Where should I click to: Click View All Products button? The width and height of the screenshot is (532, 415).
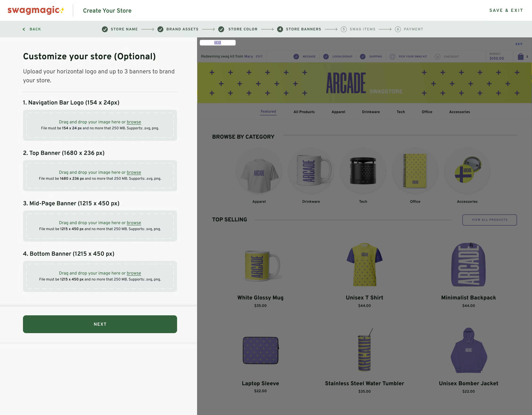tap(490, 220)
